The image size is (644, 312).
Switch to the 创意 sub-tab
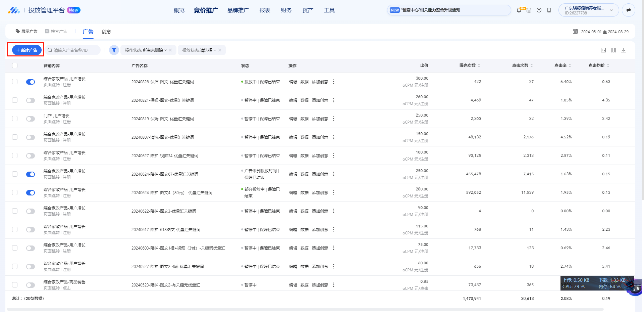(x=106, y=32)
